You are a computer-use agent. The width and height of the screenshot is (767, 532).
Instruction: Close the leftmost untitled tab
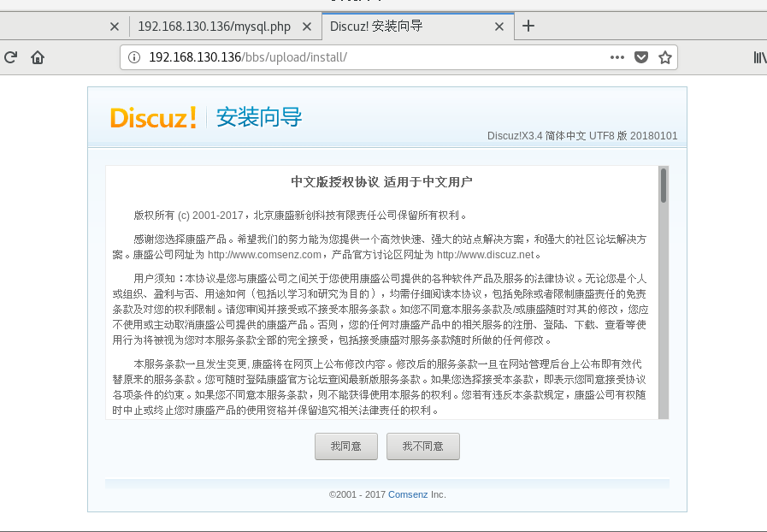coord(114,27)
